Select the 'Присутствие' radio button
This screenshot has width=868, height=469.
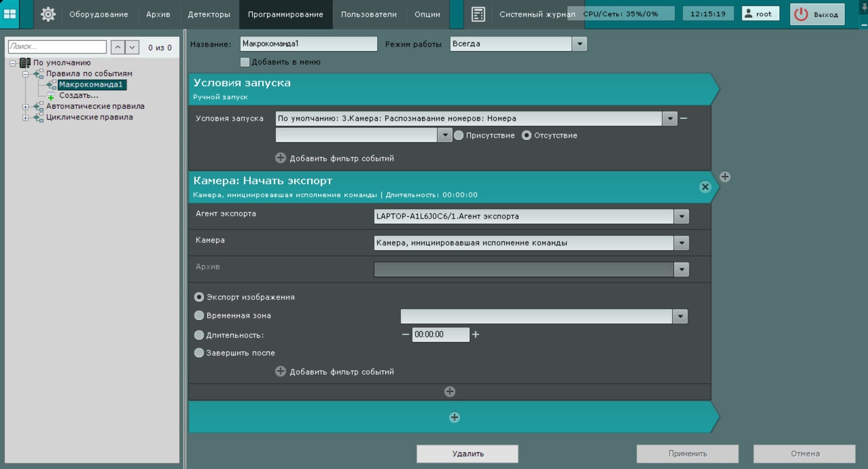pyautogui.click(x=459, y=135)
